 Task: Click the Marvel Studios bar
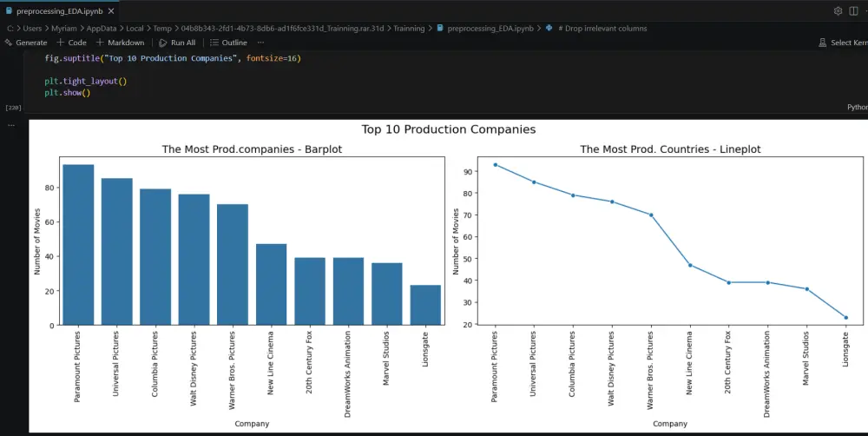387,294
